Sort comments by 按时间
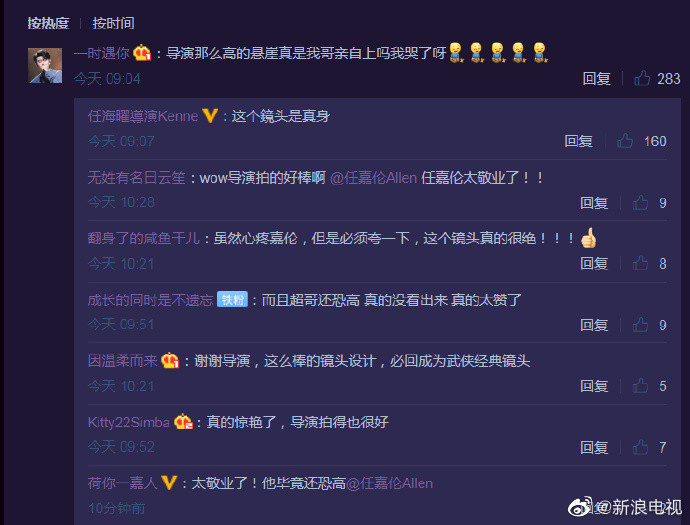The image size is (690, 525). tap(113, 23)
